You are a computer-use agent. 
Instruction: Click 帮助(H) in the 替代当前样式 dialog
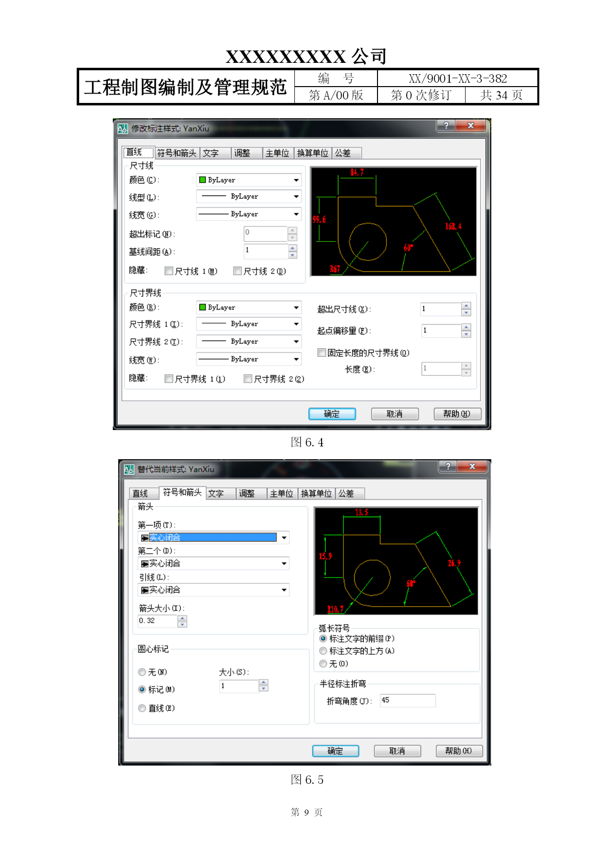pos(459,751)
